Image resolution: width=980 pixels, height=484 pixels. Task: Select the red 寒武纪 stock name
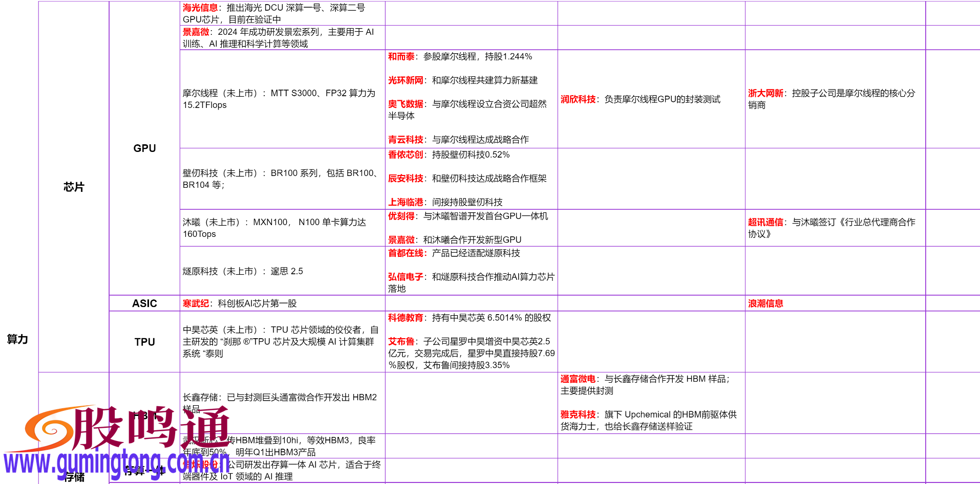click(x=196, y=303)
